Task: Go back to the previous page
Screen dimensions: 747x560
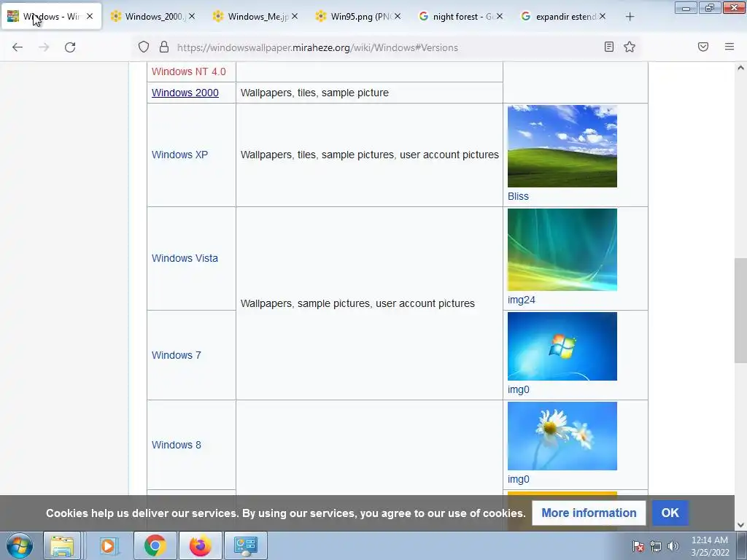Action: [x=18, y=47]
